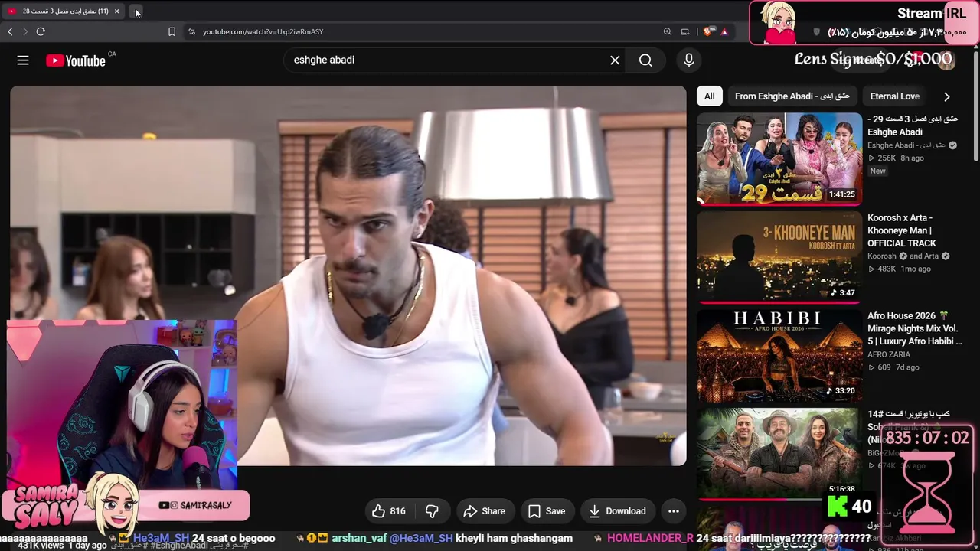This screenshot has width=980, height=551.
Task: Close the YouTube browser tab
Action: pyautogui.click(x=116, y=11)
